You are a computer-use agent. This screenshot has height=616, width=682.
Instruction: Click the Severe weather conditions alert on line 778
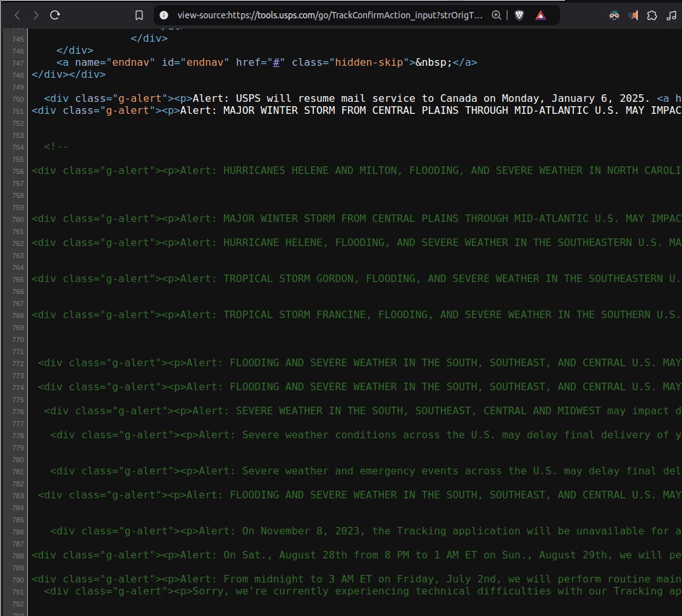tap(366, 435)
